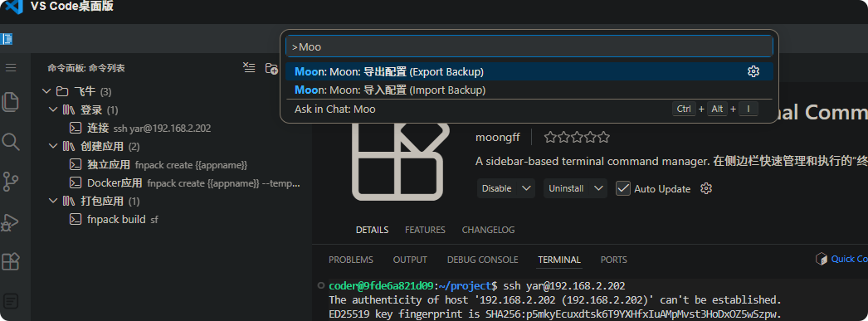Click the star rating of the extension
Viewport: 868px width, 321px height.
point(577,137)
